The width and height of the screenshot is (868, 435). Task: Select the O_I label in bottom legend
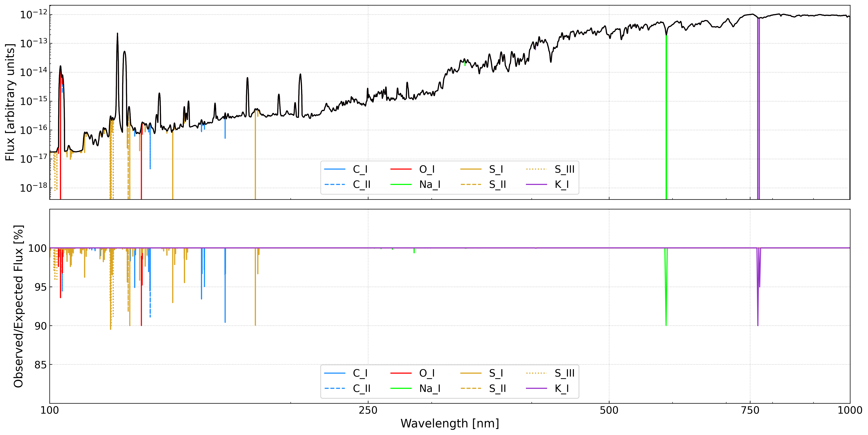[427, 373]
